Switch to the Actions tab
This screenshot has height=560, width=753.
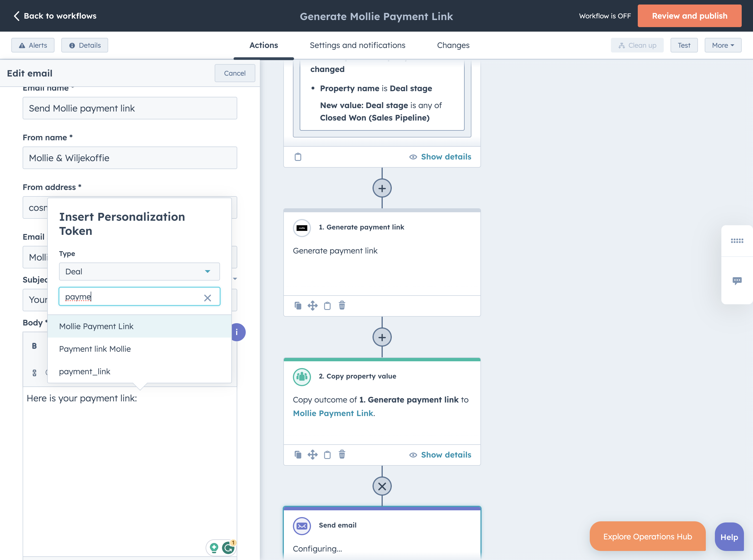pos(264,45)
